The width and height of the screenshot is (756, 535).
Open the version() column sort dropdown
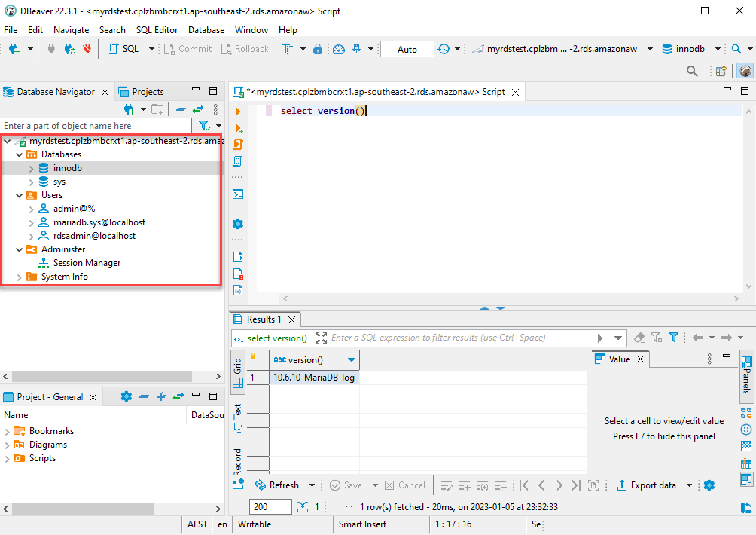click(x=352, y=360)
